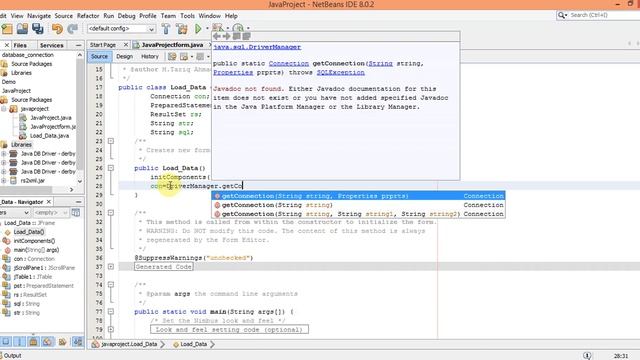Toggle the third Navigator filter button
This screenshot has height=360, width=640.
click(33, 342)
